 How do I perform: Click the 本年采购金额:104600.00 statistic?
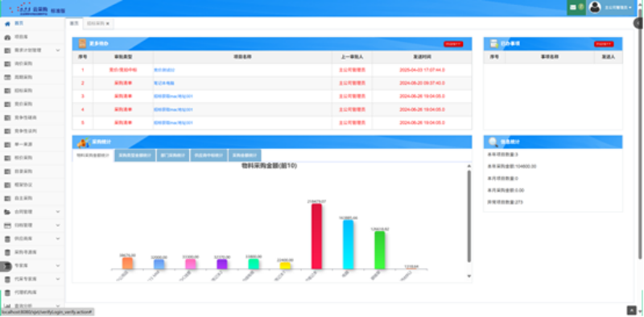click(512, 167)
